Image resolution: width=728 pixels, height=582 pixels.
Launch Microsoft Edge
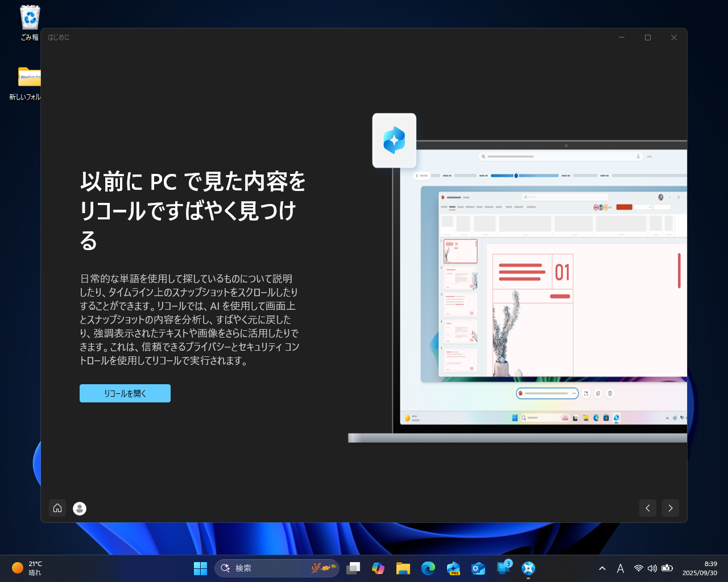(428, 568)
